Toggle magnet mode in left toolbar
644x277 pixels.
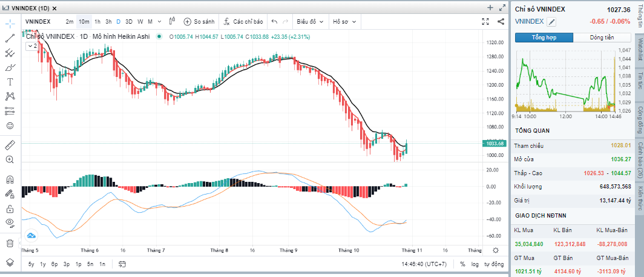point(10,179)
